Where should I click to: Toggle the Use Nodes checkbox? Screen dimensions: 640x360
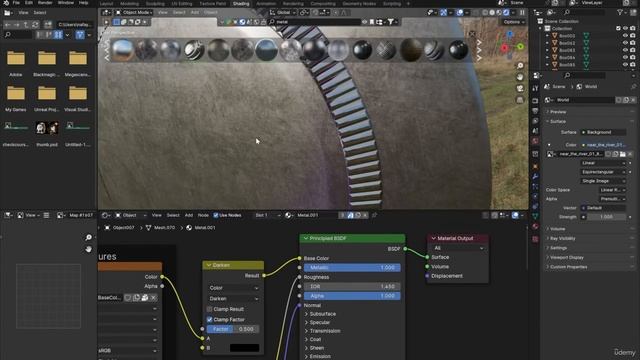coord(216,215)
